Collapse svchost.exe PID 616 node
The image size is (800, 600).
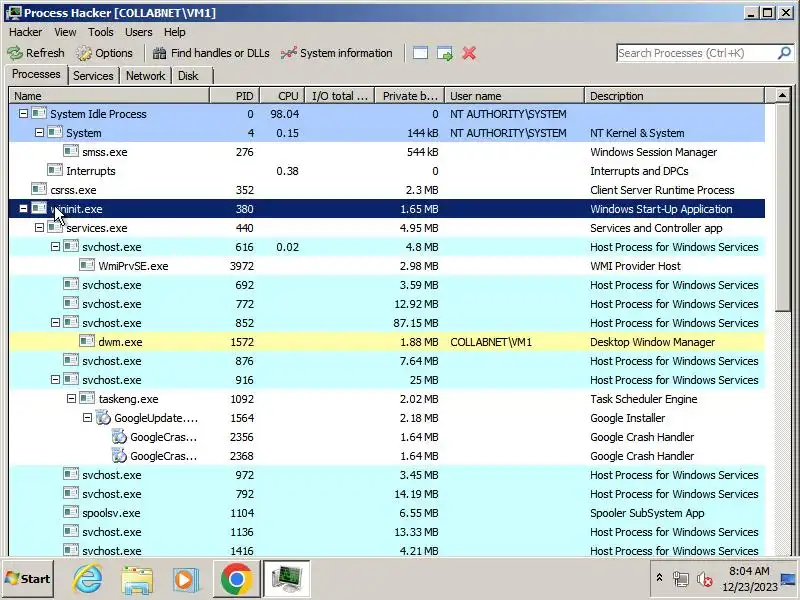(56, 246)
